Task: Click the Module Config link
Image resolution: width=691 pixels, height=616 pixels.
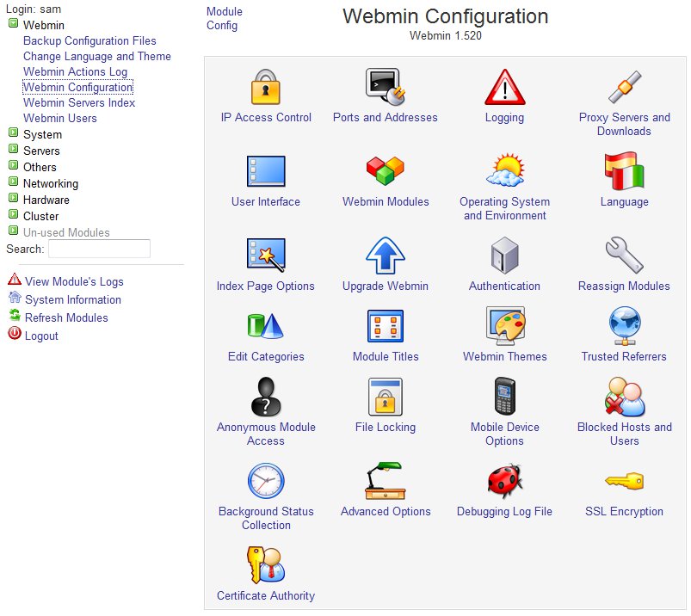Action: pyautogui.click(x=225, y=18)
